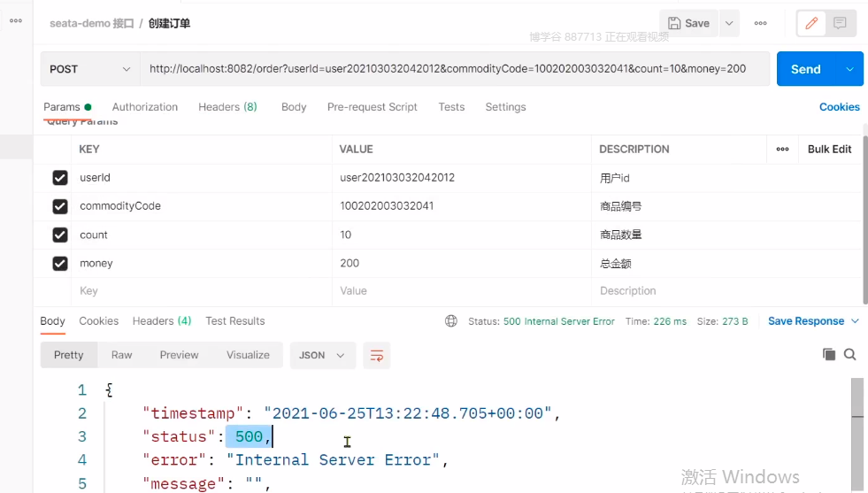Select the response Body tab
The image size is (868, 493).
tap(52, 321)
